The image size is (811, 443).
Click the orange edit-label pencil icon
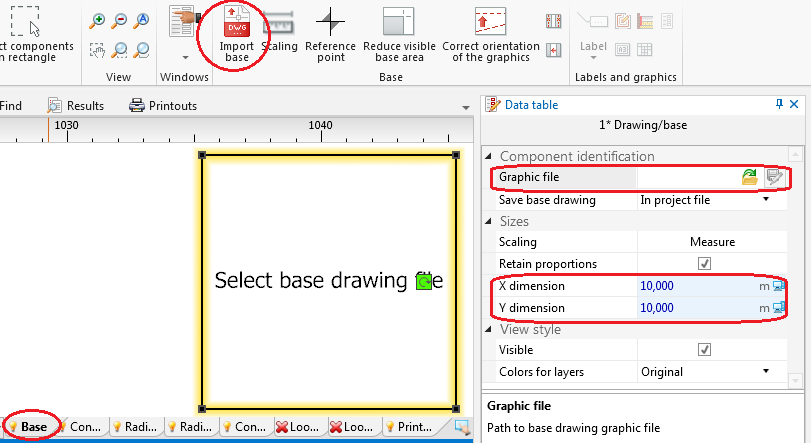point(623,21)
